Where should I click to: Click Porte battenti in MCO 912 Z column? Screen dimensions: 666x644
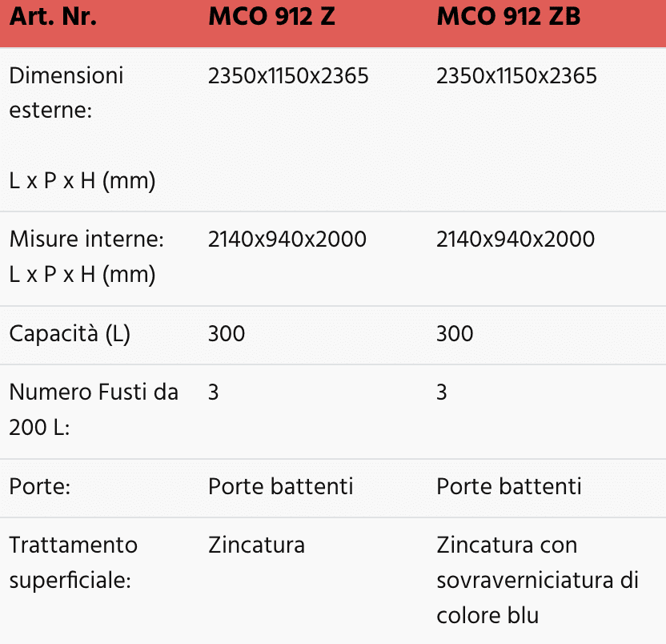point(280,487)
